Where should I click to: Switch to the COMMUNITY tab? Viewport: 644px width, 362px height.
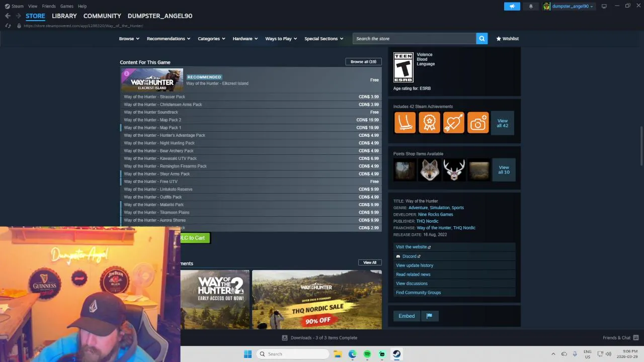click(102, 16)
